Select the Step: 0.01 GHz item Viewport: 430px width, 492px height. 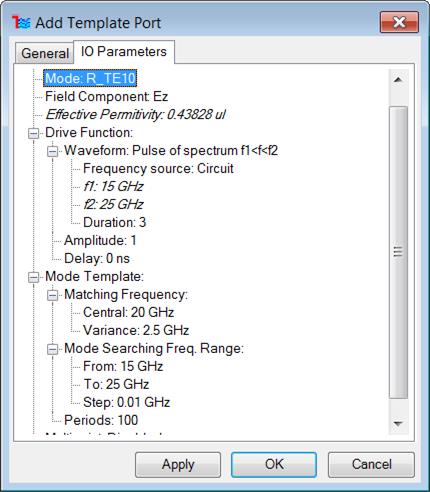pyautogui.click(x=126, y=402)
